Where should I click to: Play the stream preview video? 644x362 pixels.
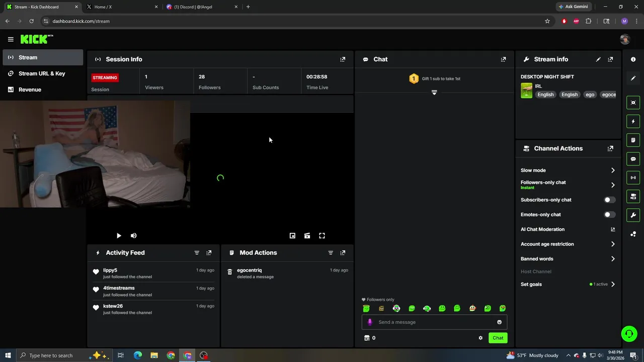[x=119, y=236]
